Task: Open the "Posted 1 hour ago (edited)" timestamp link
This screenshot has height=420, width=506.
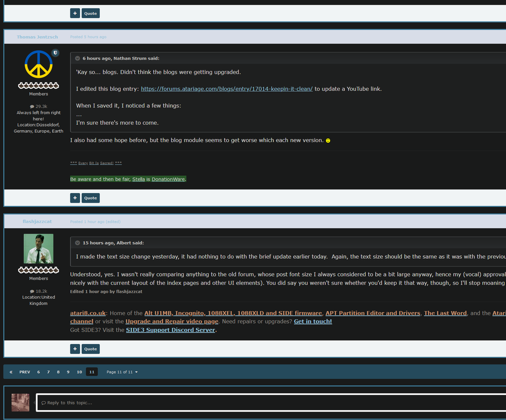Action: [95, 222]
